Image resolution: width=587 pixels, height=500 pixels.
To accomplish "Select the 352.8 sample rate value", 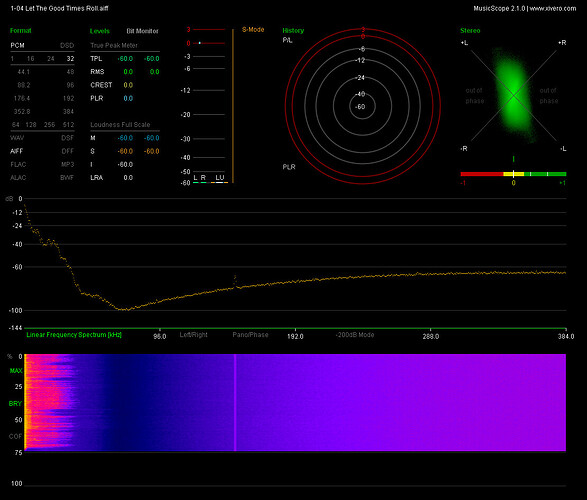I will (x=22, y=112).
